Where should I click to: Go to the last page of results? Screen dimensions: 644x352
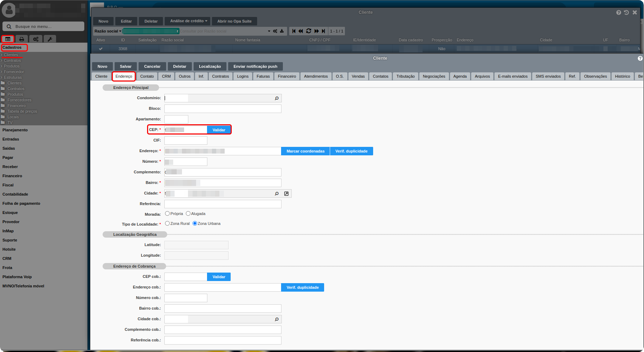click(323, 31)
